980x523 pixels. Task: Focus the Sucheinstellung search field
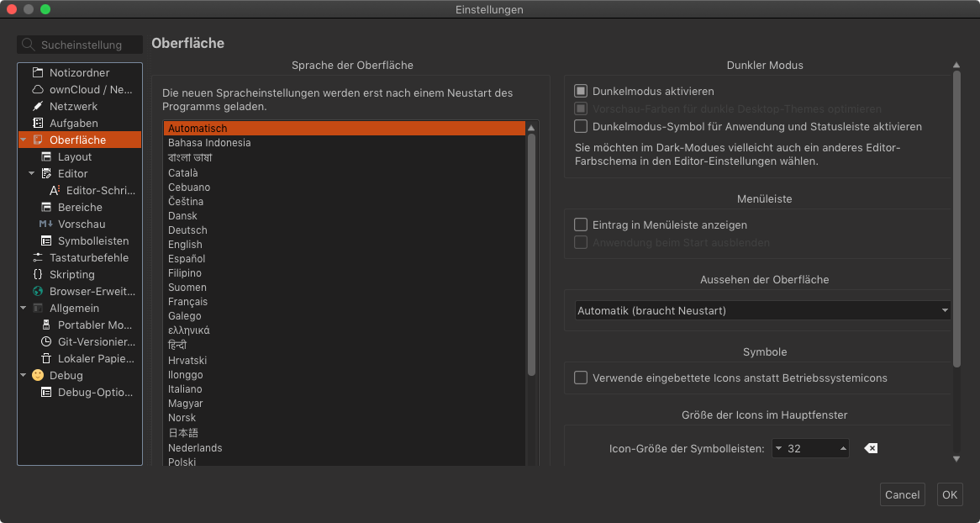(x=80, y=45)
